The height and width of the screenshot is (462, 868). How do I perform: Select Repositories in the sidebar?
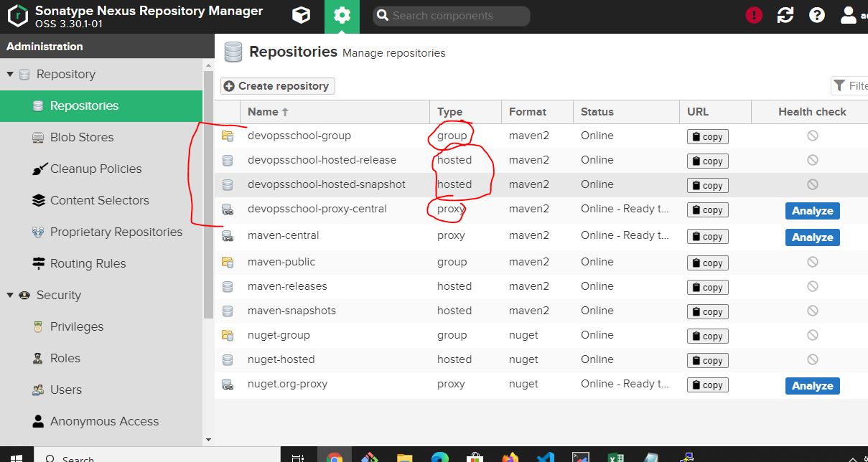(x=101, y=105)
